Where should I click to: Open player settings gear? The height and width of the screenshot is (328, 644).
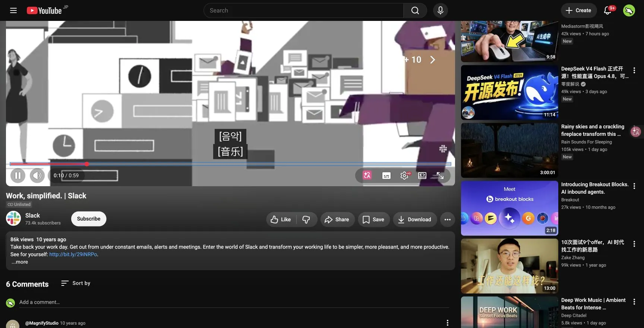click(404, 175)
